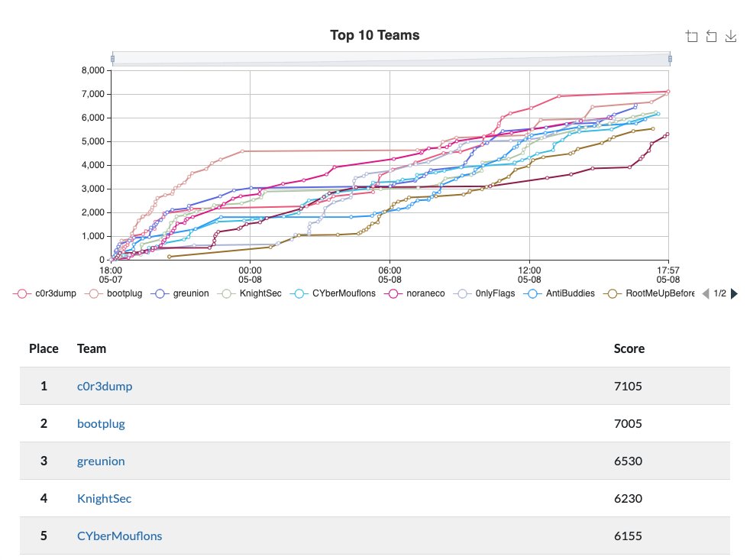Click legend page indicator 1/2
Screen dimensions: 750x560
720,293
